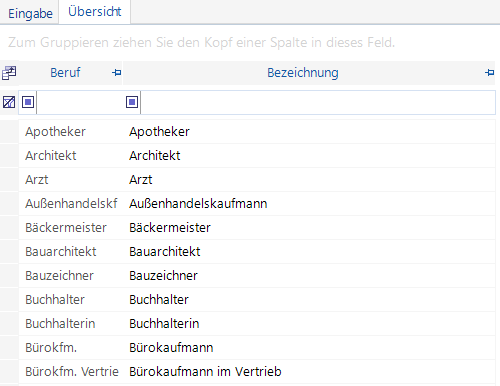Image resolution: width=500 pixels, height=386 pixels.
Task: Click the group-by panel hint area
Action: click(x=250, y=43)
